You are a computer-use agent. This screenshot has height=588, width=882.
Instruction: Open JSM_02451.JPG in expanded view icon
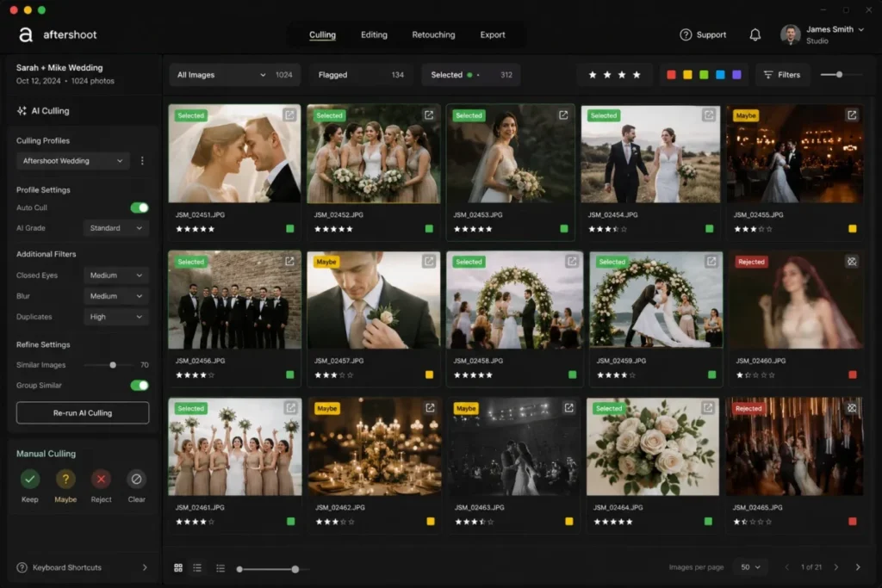(289, 115)
